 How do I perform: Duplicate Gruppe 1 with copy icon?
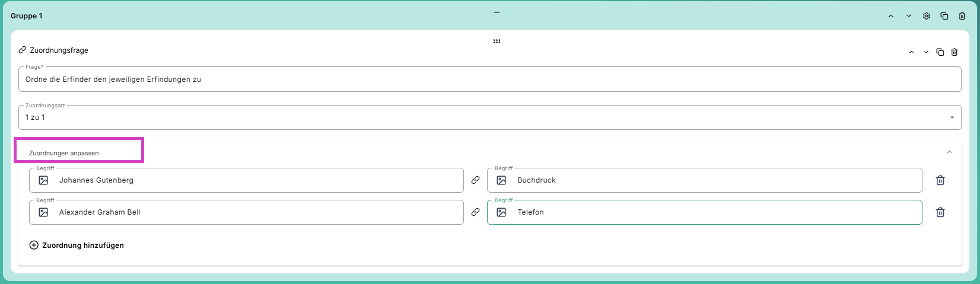point(944,16)
